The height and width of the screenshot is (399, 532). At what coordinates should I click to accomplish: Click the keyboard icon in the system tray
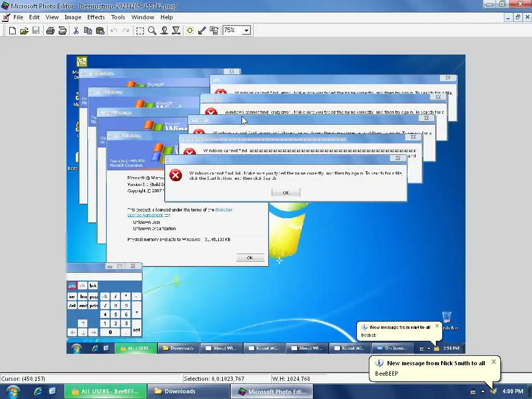click(473, 392)
